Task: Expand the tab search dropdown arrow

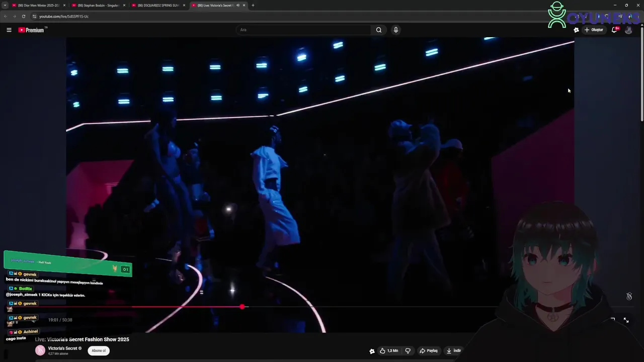Action: [x=4, y=6]
